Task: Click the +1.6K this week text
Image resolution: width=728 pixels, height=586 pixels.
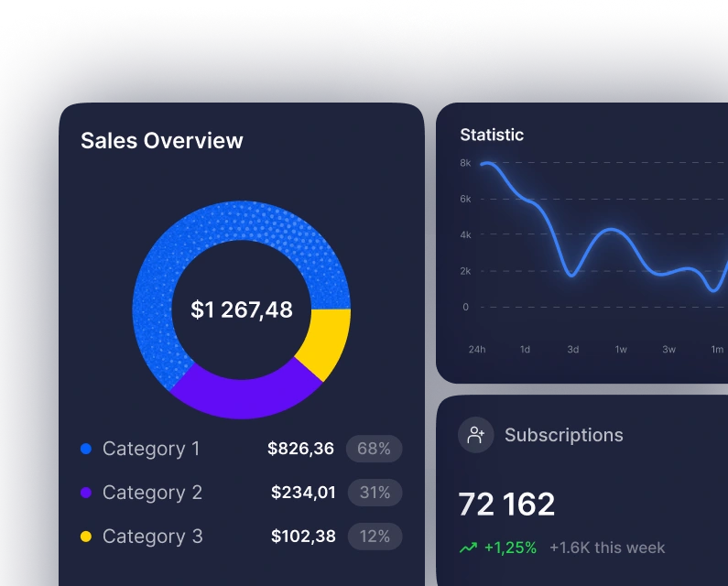Action: click(x=607, y=548)
